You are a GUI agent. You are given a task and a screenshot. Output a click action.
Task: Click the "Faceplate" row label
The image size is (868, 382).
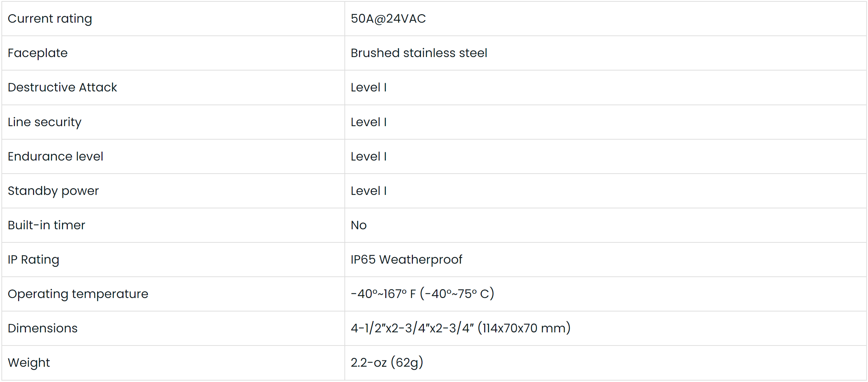click(38, 53)
